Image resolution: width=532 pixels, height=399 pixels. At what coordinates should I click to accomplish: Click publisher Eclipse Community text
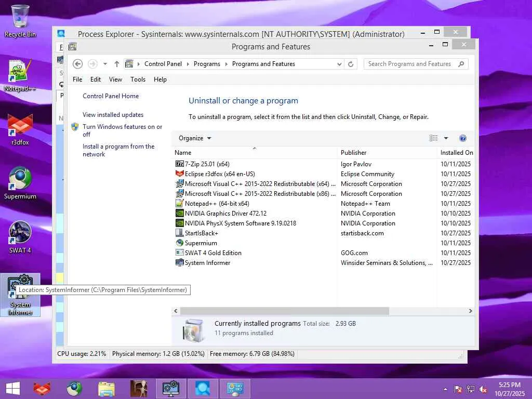(367, 174)
